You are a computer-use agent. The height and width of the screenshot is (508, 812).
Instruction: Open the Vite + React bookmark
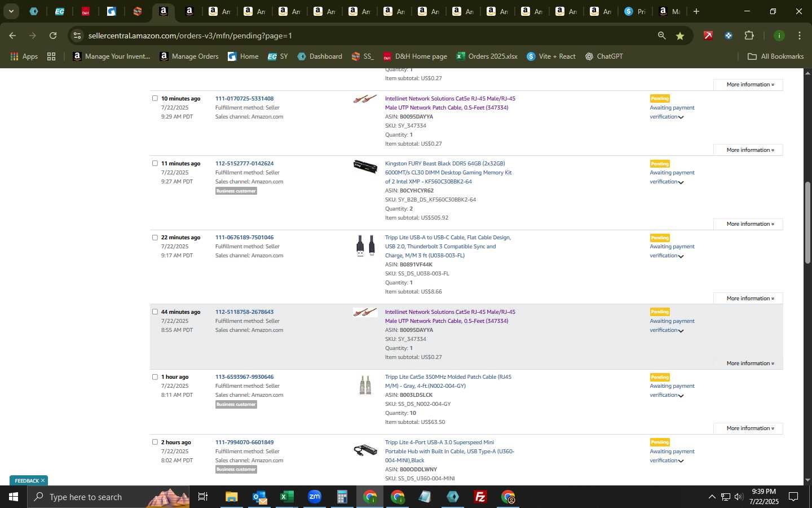coord(551,56)
